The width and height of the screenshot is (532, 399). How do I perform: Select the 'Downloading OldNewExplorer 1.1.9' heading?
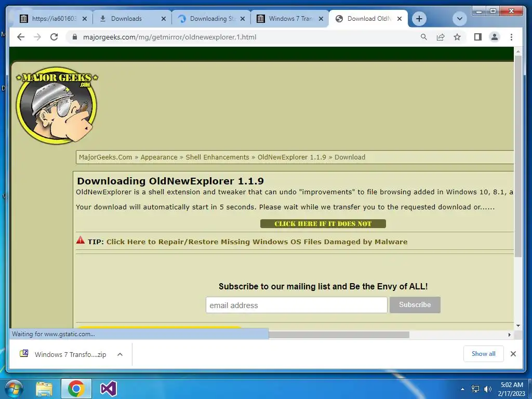(170, 181)
